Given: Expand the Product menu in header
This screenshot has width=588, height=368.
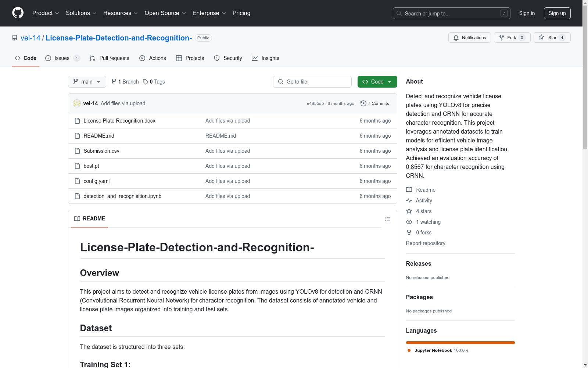Looking at the screenshot, I should click(x=46, y=13).
